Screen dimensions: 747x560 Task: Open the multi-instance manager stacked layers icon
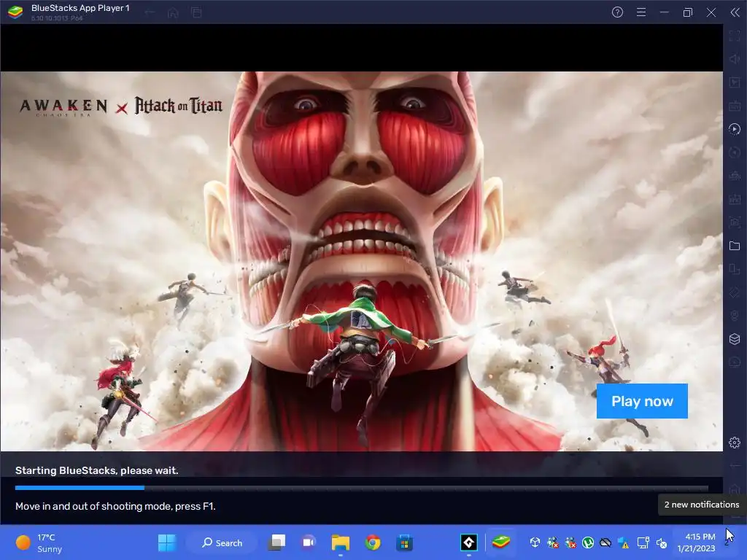click(x=735, y=339)
